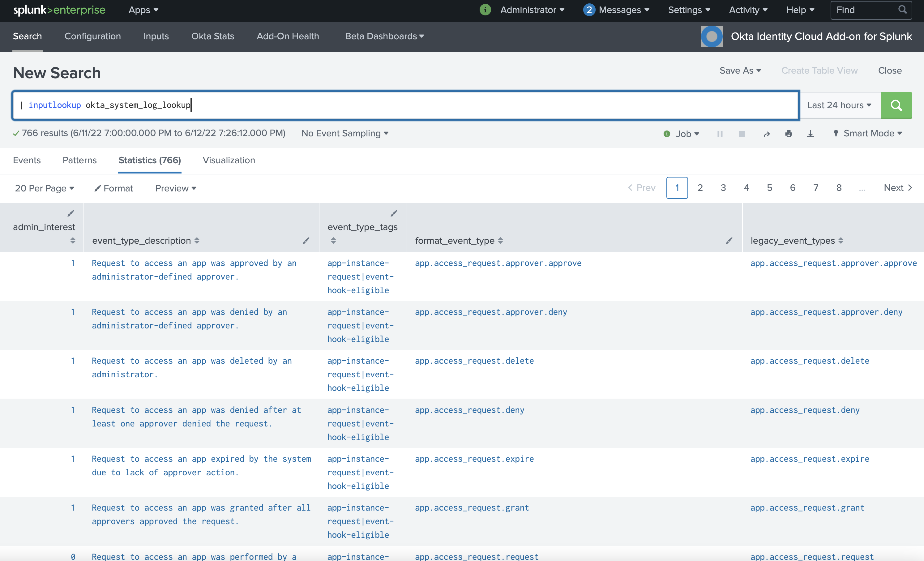Screen dimensions: 924x561
Task: Stop the search job
Action: pyautogui.click(x=741, y=134)
